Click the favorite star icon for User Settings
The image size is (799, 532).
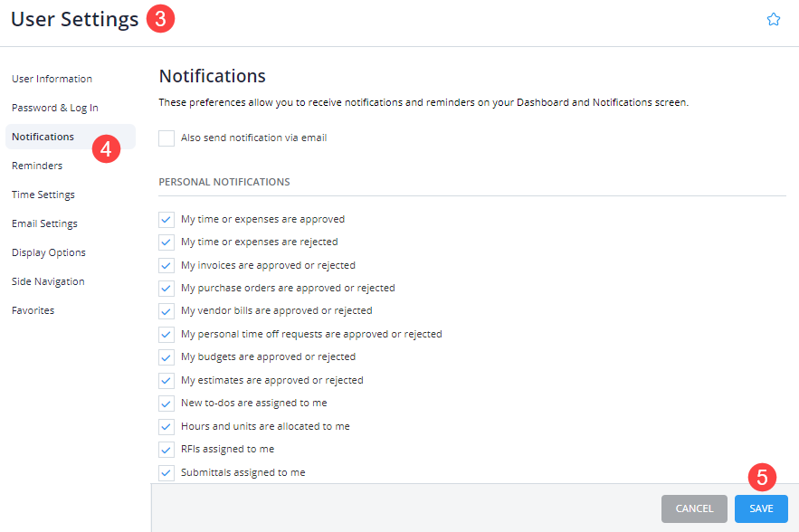click(773, 18)
